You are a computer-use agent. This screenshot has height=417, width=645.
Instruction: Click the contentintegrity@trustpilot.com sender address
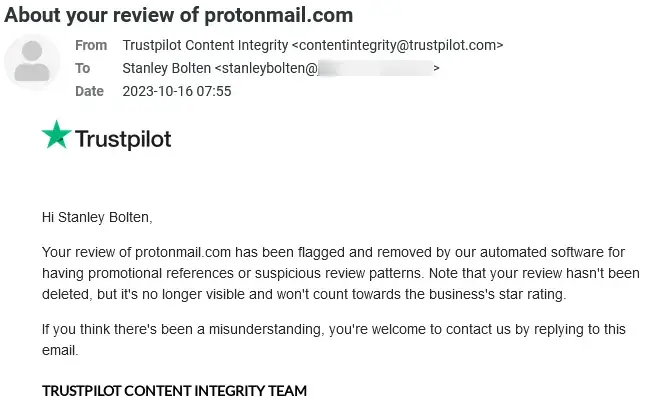click(x=397, y=45)
